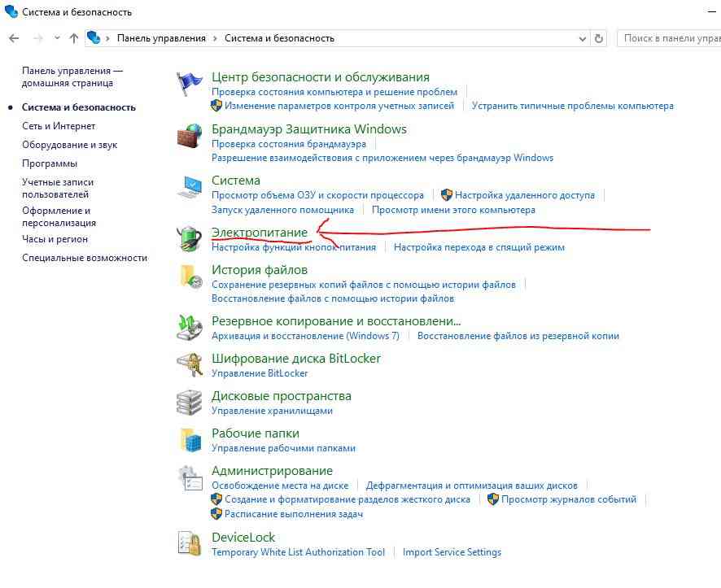Click the address bar control panel icon
The width and height of the screenshot is (721, 588).
click(94, 37)
